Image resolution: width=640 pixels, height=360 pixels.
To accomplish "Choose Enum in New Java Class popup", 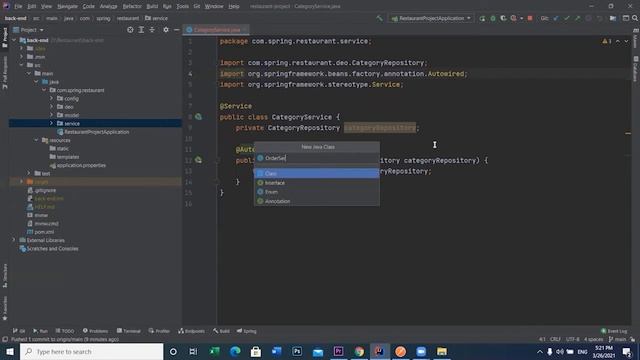I will click(317, 192).
